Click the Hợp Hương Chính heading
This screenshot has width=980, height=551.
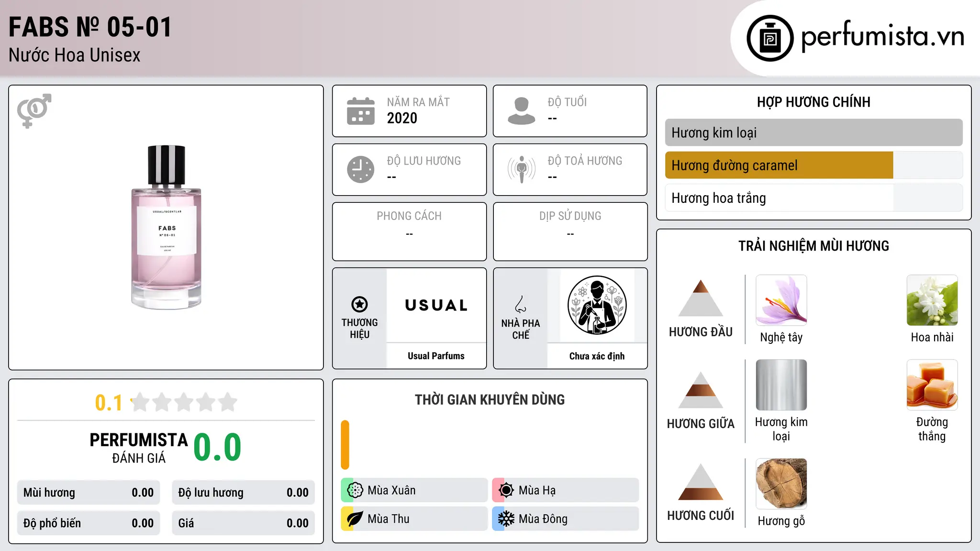click(813, 102)
